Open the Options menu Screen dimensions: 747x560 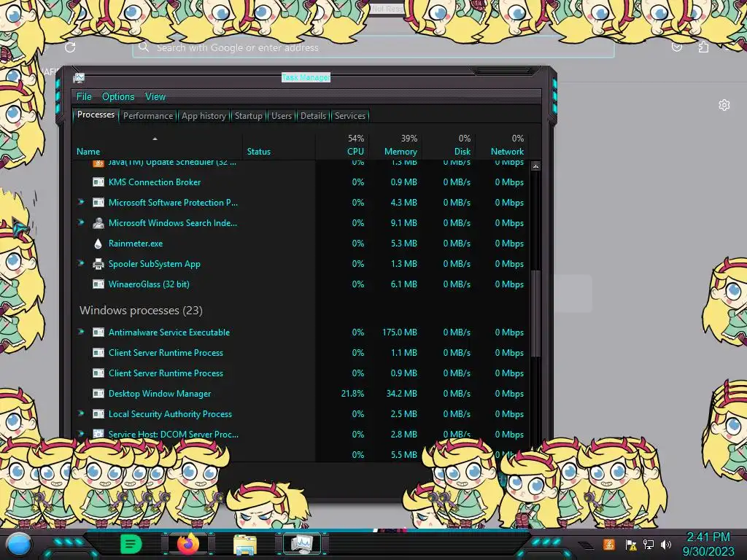click(x=118, y=97)
